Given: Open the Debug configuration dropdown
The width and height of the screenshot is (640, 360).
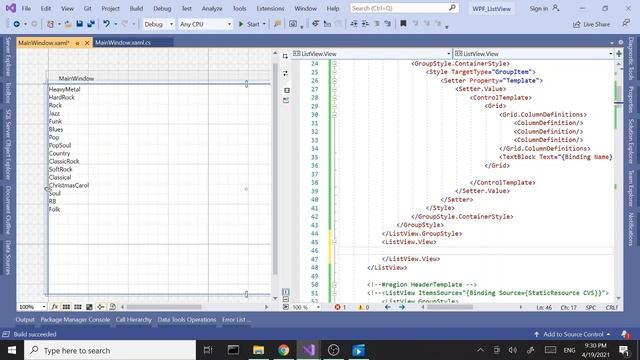Looking at the screenshot, I should [158, 24].
